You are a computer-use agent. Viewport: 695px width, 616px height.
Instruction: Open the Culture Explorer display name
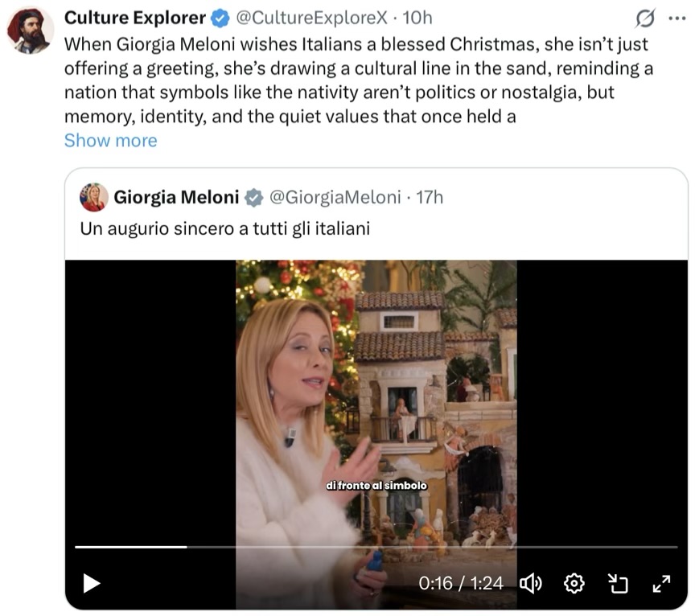click(x=134, y=18)
